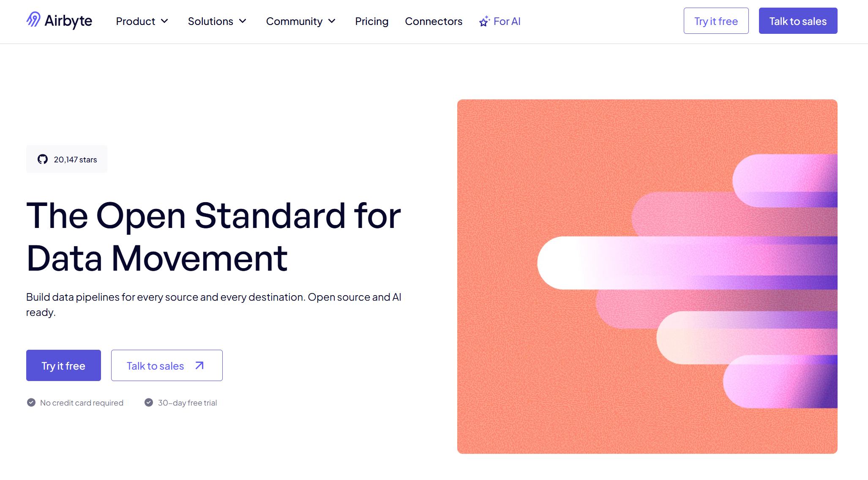Image resolution: width=868 pixels, height=480 pixels.
Task: Click the Airbyte logo icon
Action: tap(33, 20)
